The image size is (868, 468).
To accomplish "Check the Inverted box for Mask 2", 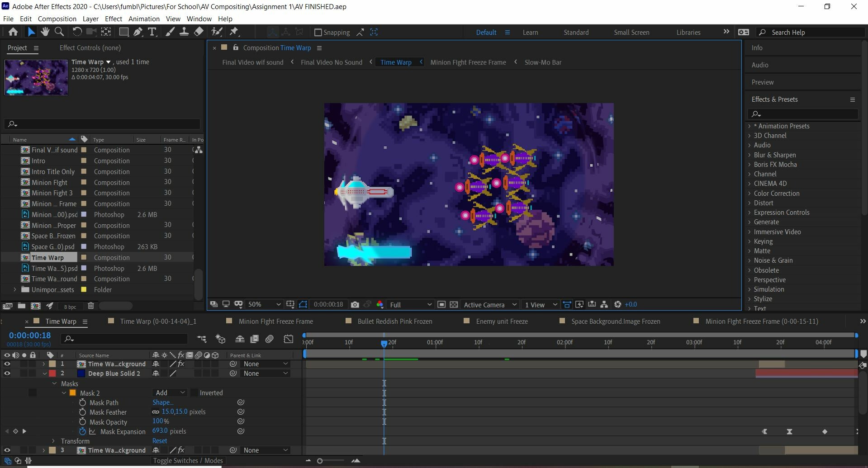I will tap(194, 392).
